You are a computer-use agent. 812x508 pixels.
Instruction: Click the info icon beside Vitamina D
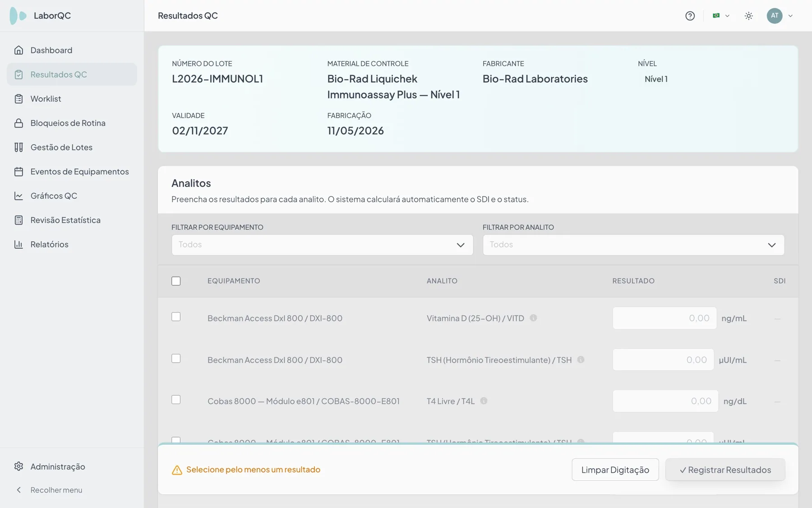[533, 318]
